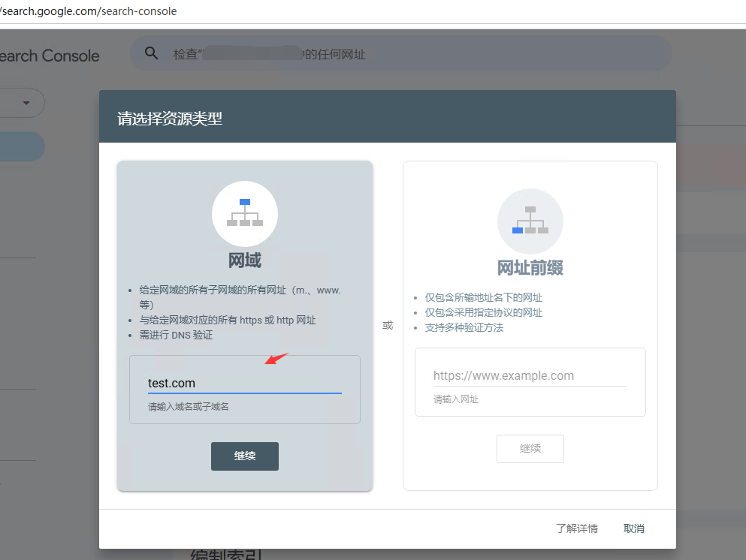
Task: Click the domain field containing test.com
Action: pos(244,383)
